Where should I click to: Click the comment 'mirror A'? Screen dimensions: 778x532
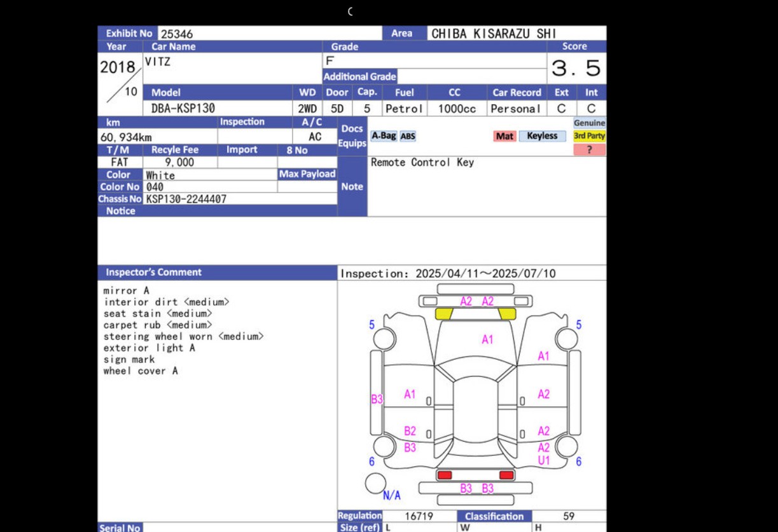tap(127, 290)
